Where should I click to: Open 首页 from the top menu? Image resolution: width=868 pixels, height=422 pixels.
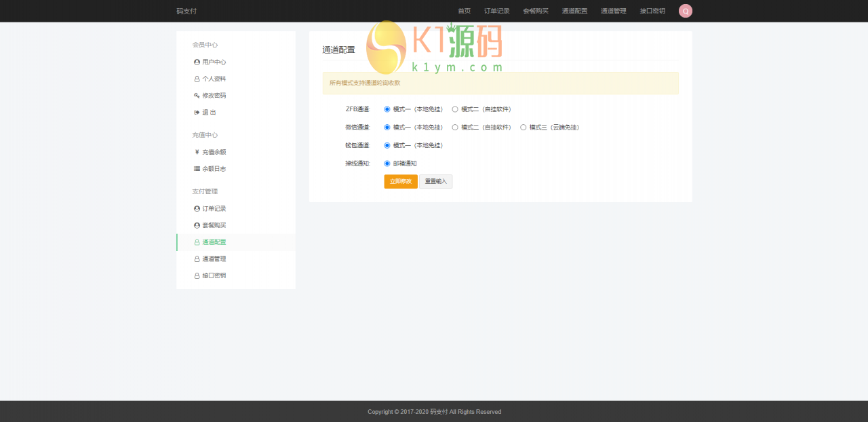point(464,11)
